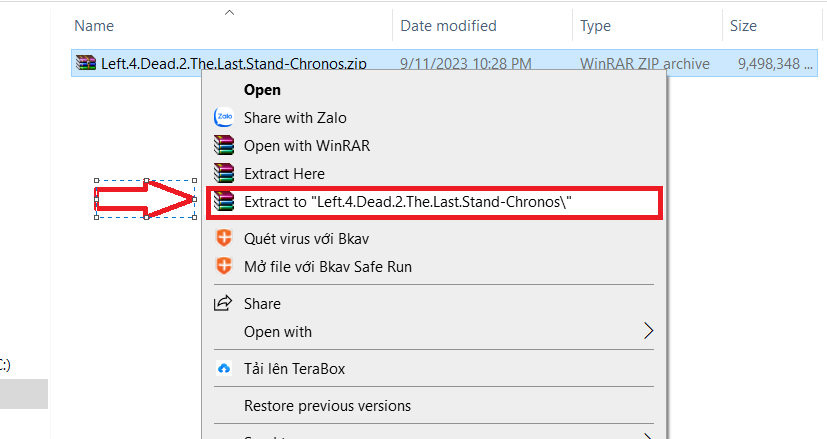Click the sort arrow above Name column
Screen dimensions: 827x439
[229, 13]
